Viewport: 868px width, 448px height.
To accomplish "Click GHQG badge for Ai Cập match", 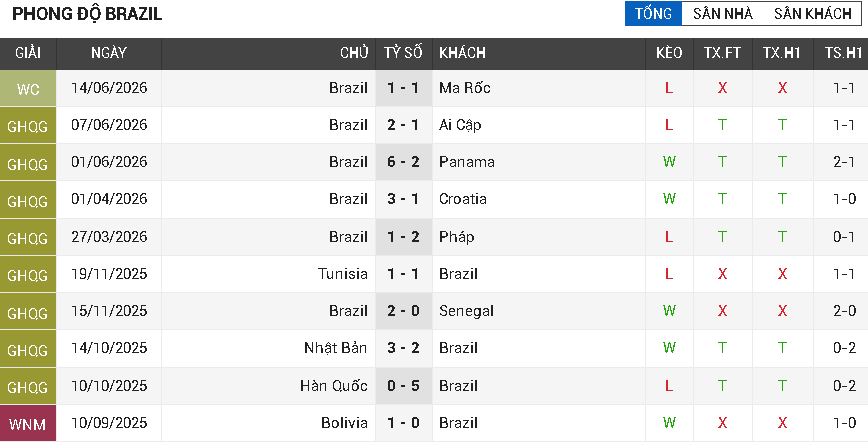I will [x=28, y=126].
